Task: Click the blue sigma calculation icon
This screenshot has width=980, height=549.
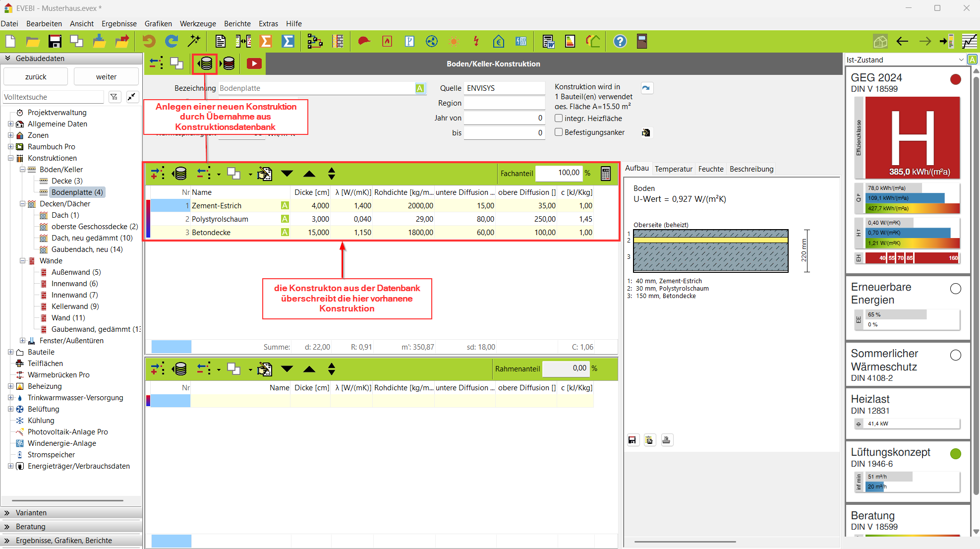Action: click(x=288, y=42)
